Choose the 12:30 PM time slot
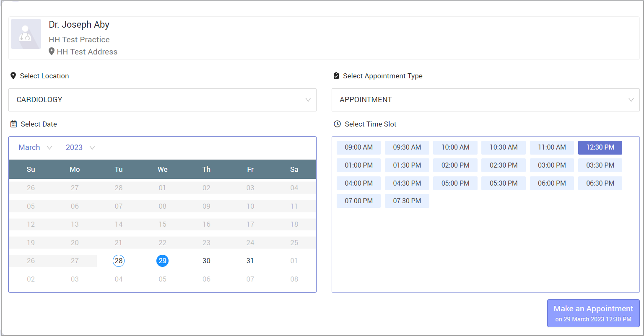The image size is (644, 336). 600,147
